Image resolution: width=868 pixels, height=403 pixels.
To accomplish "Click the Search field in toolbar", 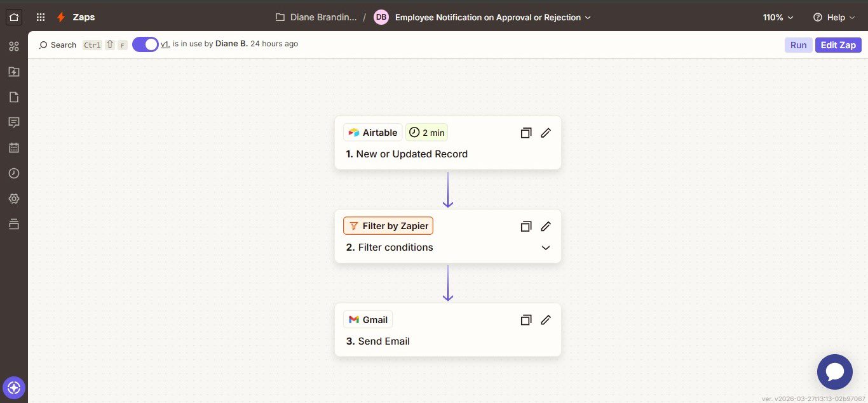I will [x=58, y=45].
